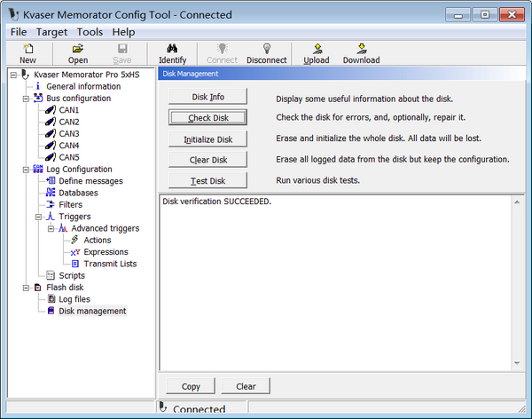532x419 pixels.
Task: Click the 'Expressions' tree label
Action: point(106,252)
